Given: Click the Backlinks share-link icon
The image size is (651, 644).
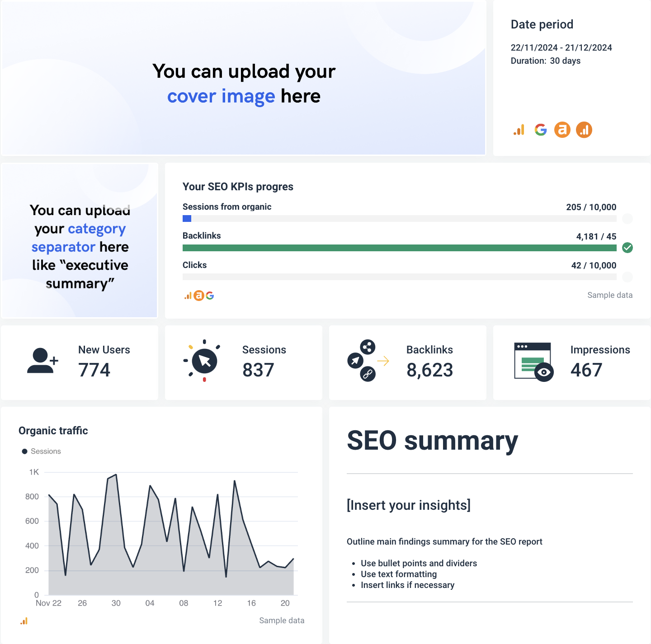Looking at the screenshot, I should point(367,361).
